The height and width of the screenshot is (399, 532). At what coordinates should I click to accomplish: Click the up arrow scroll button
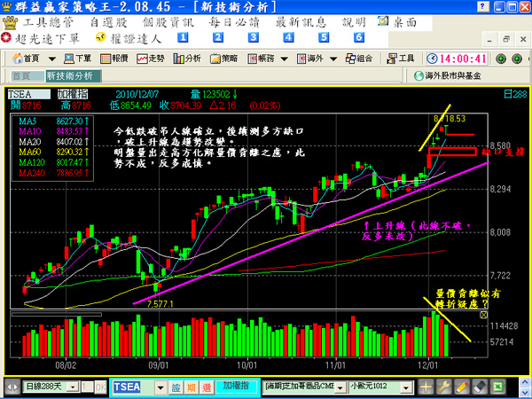[525, 382]
